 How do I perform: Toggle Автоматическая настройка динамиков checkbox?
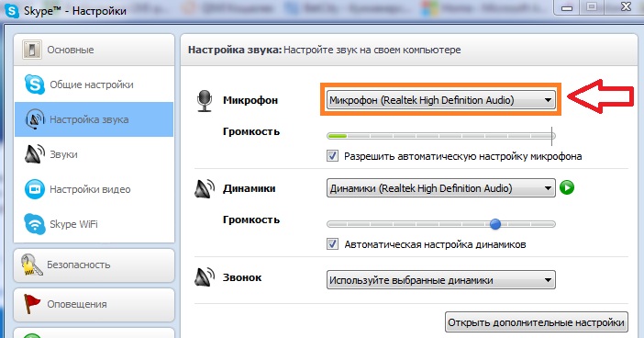[332, 244]
